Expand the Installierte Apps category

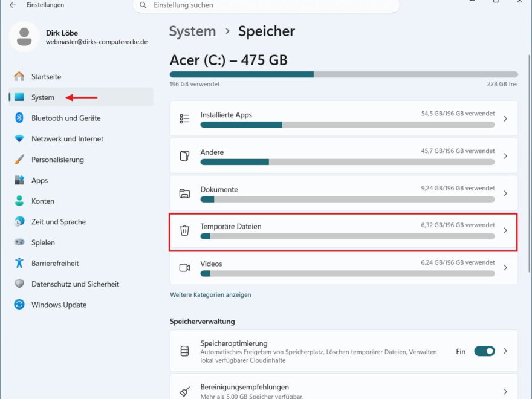pos(343,118)
